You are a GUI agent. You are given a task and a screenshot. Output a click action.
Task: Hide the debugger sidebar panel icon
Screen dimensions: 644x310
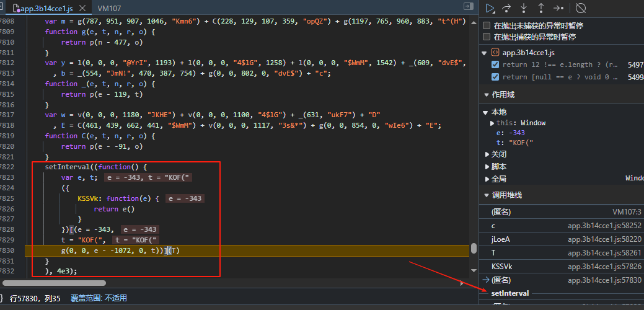coord(468,6)
